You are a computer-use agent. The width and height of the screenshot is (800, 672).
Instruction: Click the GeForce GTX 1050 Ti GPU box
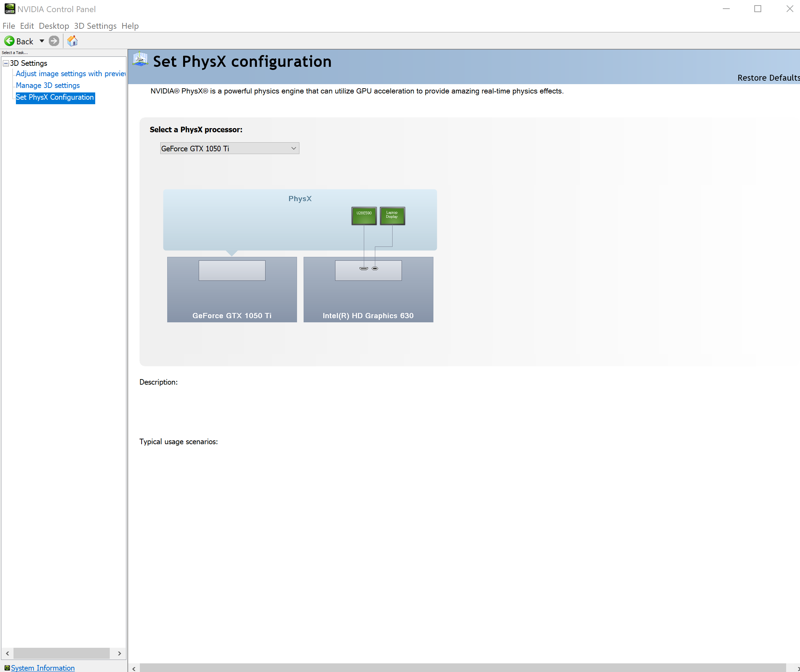click(232, 289)
